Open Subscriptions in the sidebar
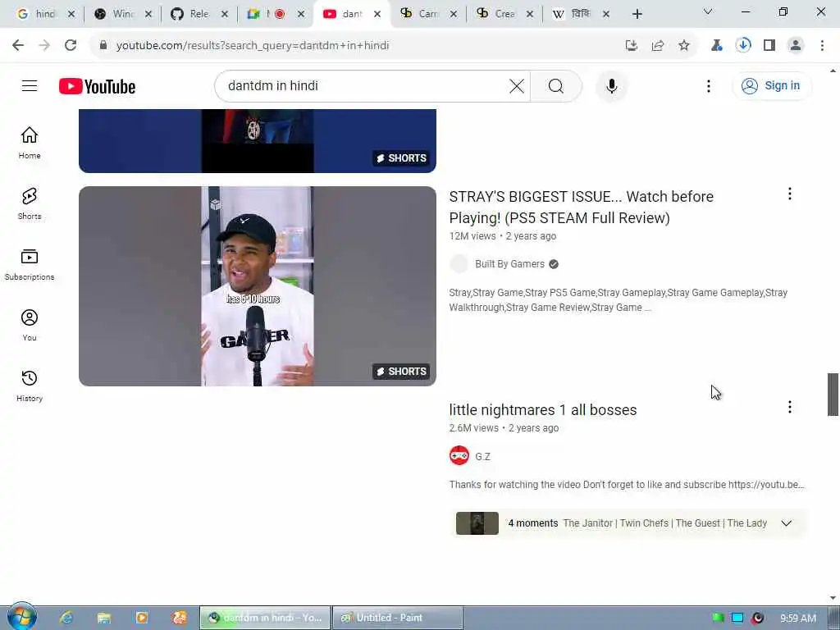 [30, 264]
